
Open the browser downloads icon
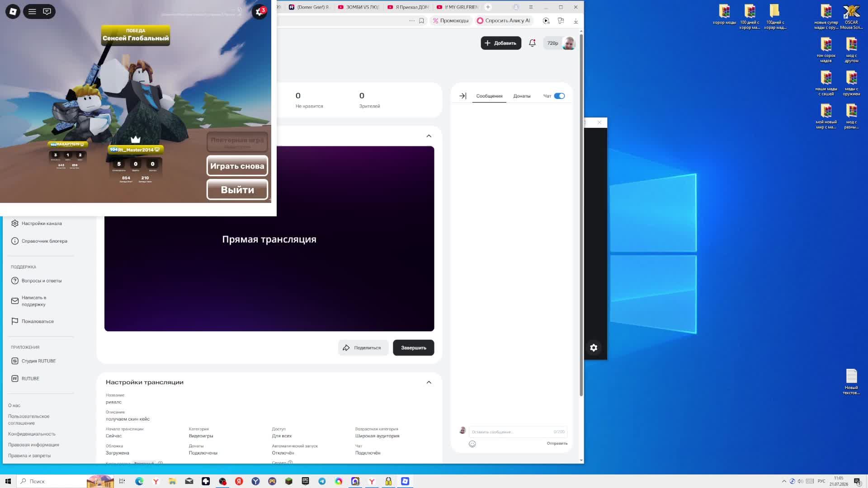576,21
